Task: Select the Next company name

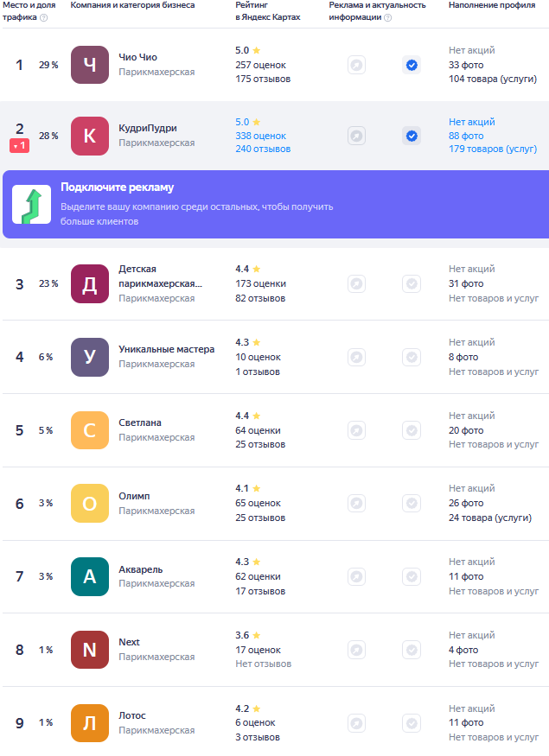Action: point(130,642)
